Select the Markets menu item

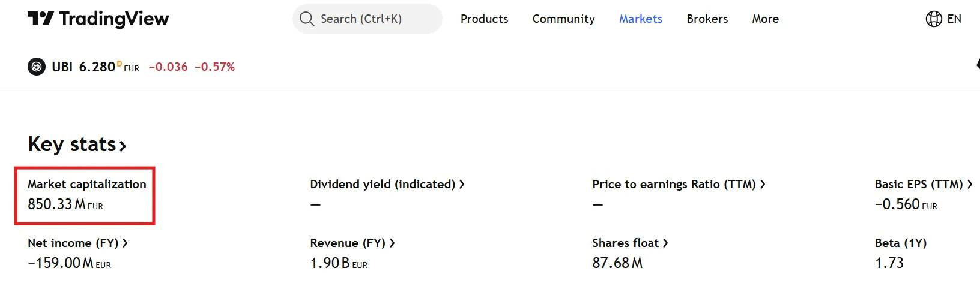pos(640,19)
